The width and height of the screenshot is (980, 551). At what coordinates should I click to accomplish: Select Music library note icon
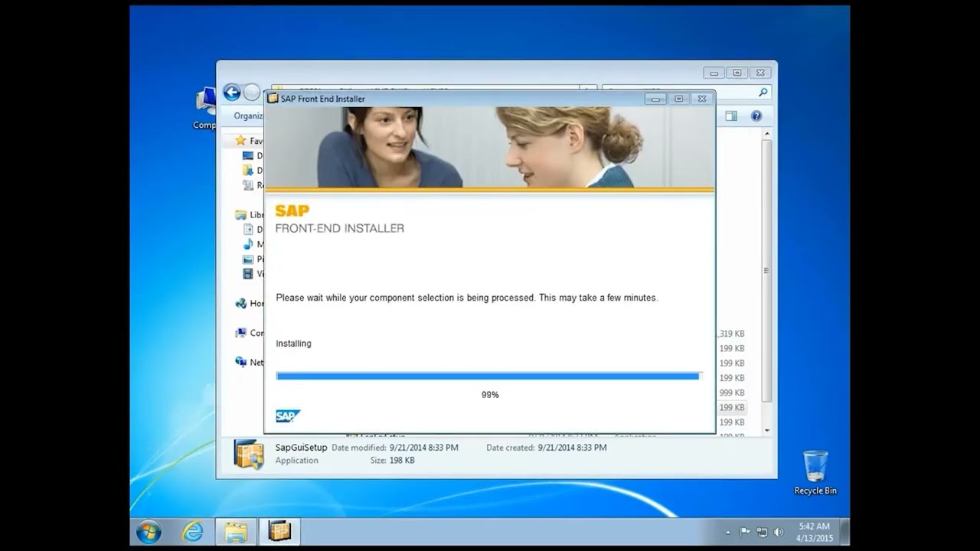247,244
